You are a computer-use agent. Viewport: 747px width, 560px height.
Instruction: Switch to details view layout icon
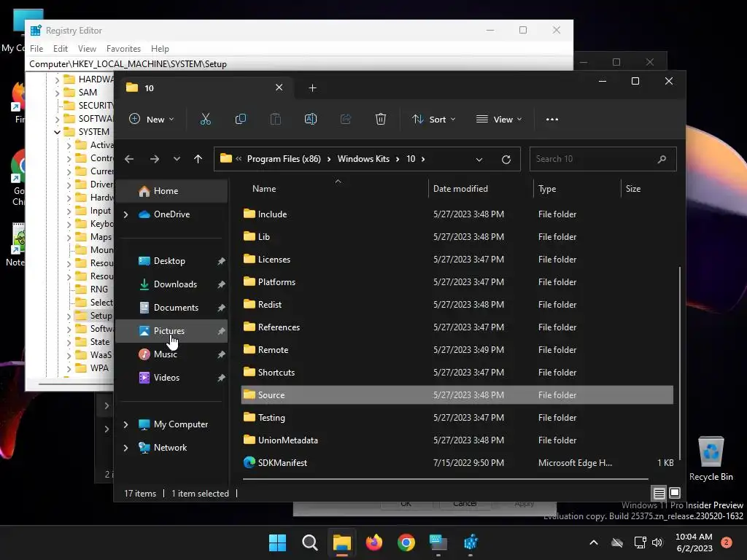tap(659, 493)
